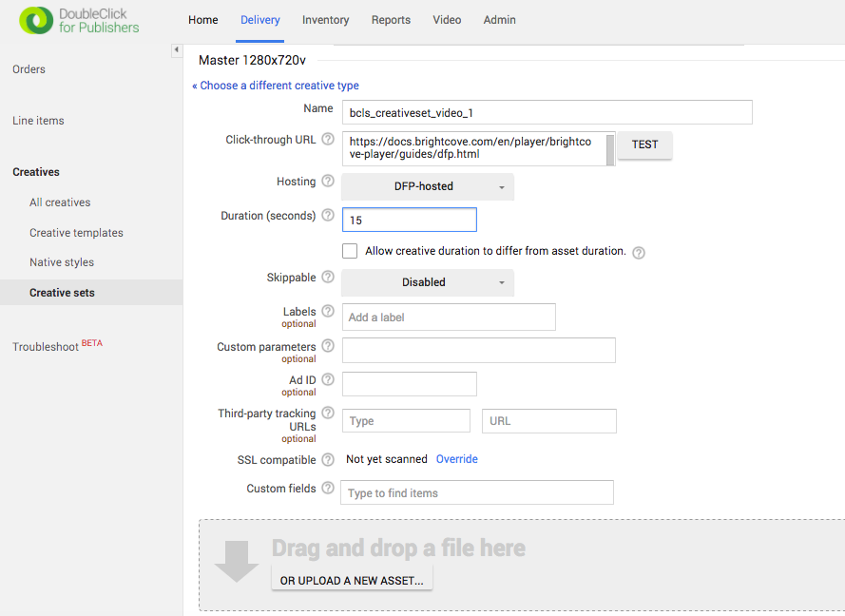845x616 pixels.
Task: Enable Allow creative duration to differ checkbox
Action: tap(350, 251)
